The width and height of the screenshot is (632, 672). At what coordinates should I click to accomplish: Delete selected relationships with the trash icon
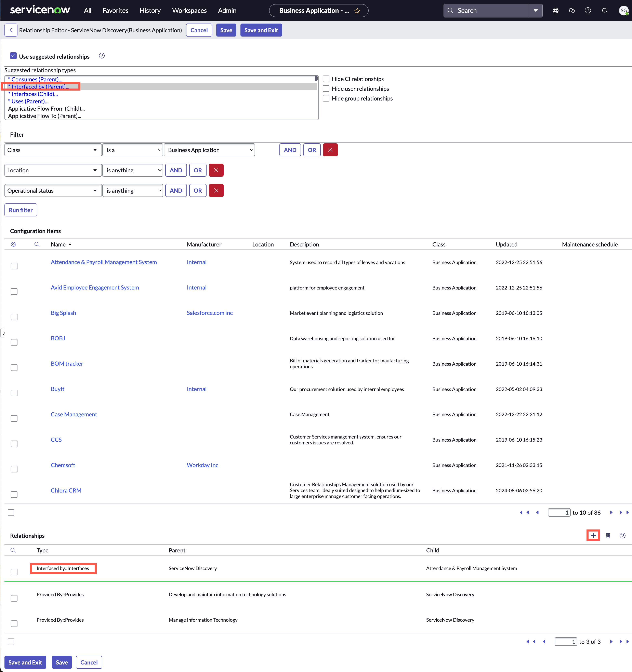[608, 535]
